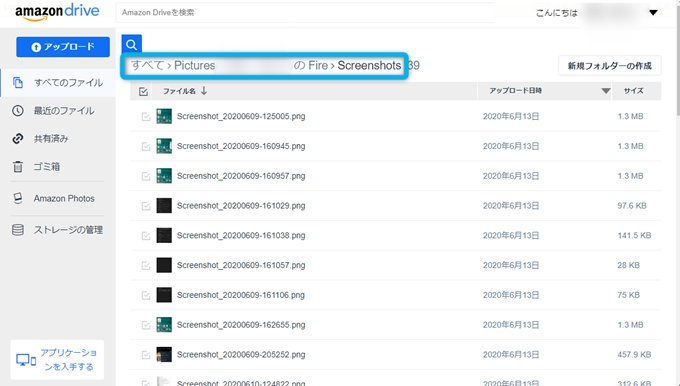680x386 pixels.
Task: Go to すべて in the breadcrumb
Action: pyautogui.click(x=147, y=65)
